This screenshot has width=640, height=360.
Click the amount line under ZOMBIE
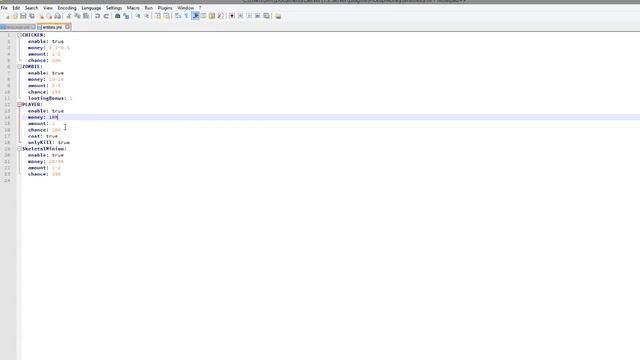pyautogui.click(x=44, y=86)
